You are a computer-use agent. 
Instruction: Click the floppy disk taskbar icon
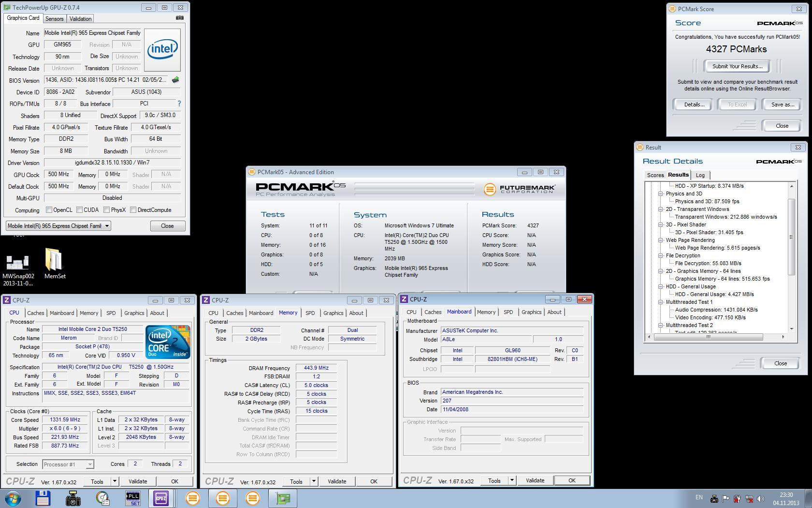(43, 498)
